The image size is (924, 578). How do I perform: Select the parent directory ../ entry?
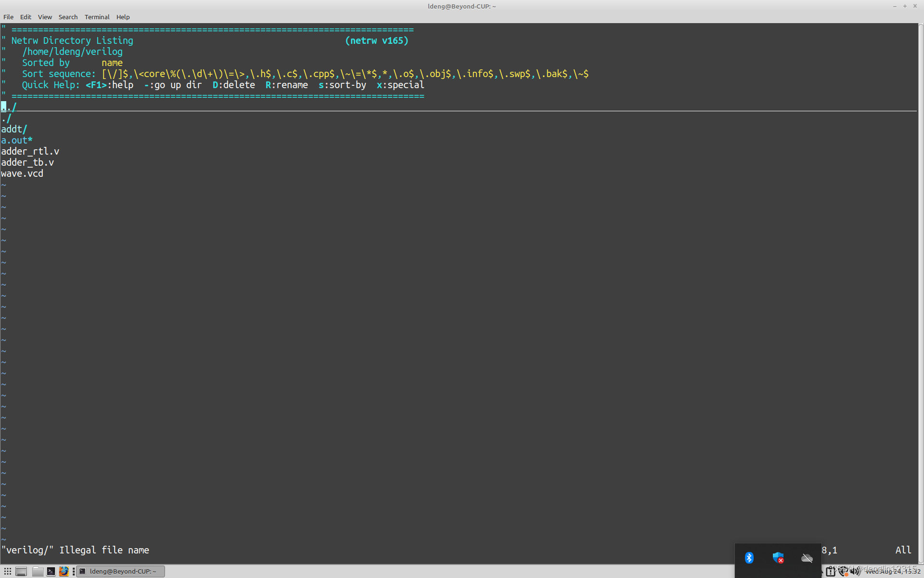point(9,107)
